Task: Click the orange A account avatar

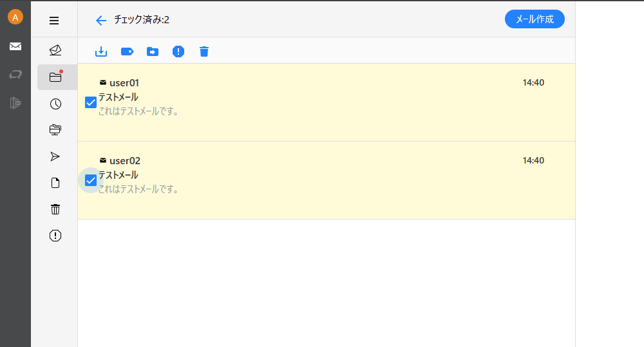Action: pos(15,17)
